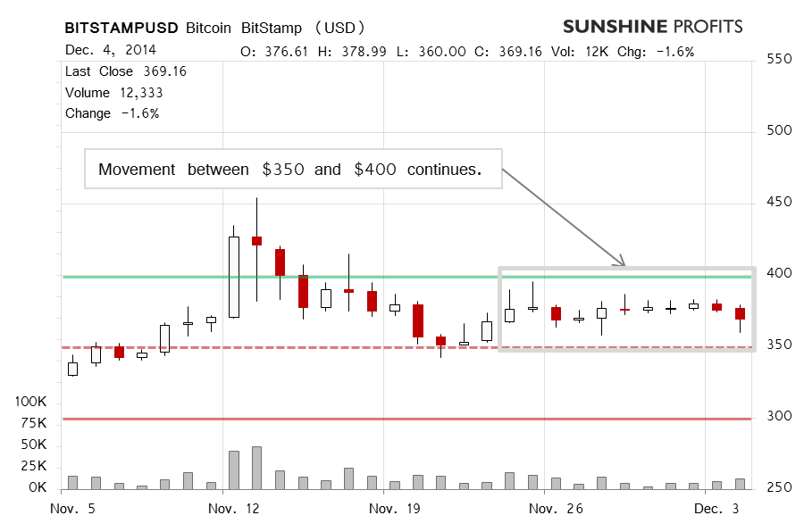Click the 0K volume axis label
Screen dimensions: 804x532
click(38, 487)
